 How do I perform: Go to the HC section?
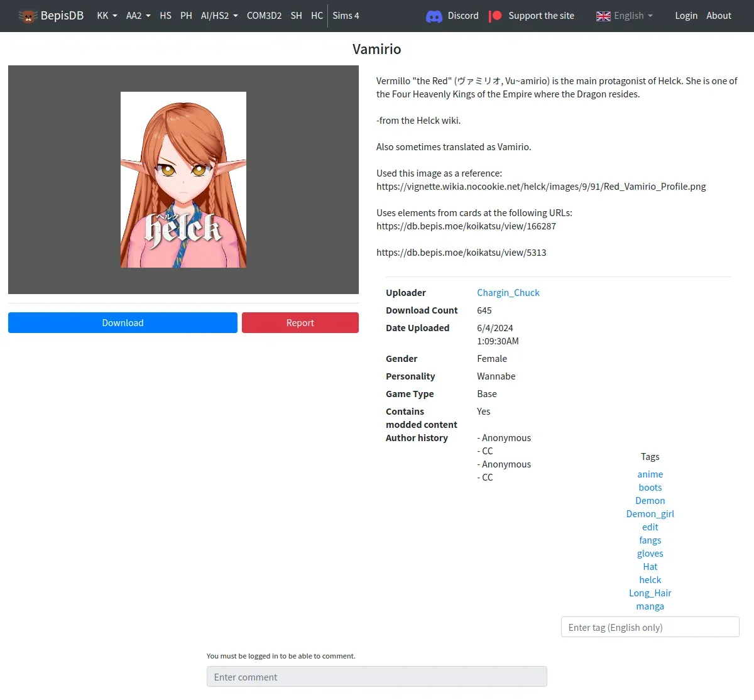[317, 16]
